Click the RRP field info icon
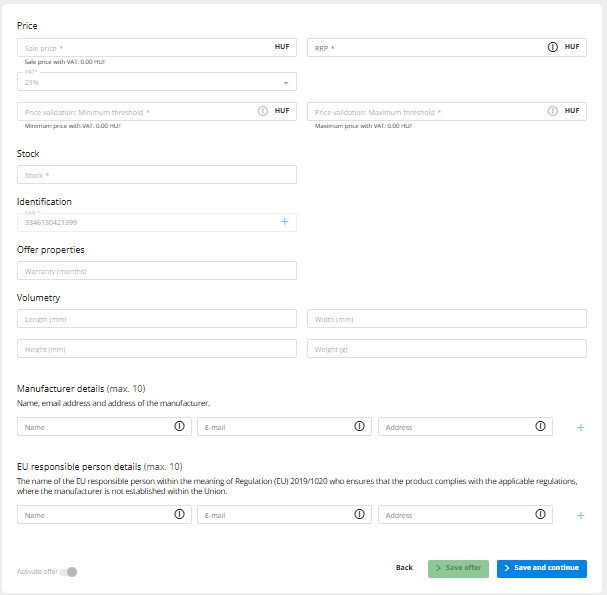Image resolution: width=607 pixels, height=595 pixels. coord(552,47)
